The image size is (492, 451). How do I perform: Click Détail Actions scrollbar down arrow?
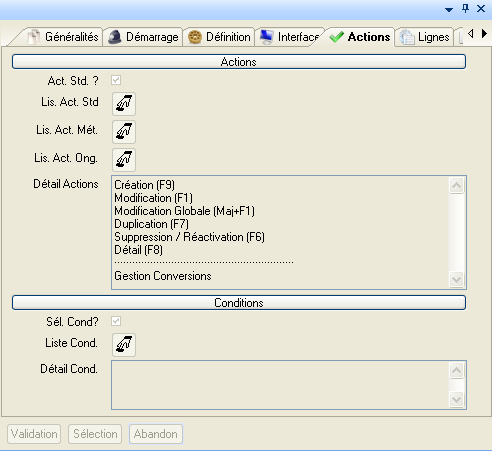click(x=456, y=279)
